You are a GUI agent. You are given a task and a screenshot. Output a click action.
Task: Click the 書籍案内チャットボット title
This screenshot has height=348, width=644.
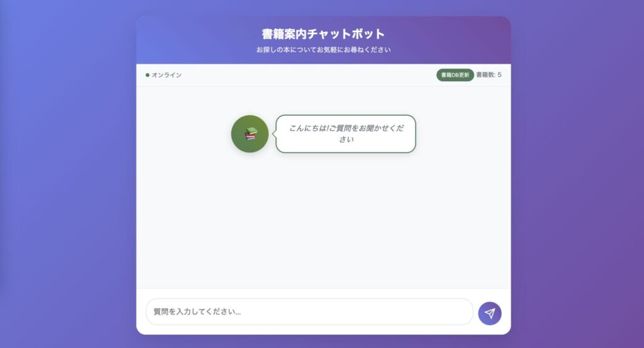coord(323,34)
